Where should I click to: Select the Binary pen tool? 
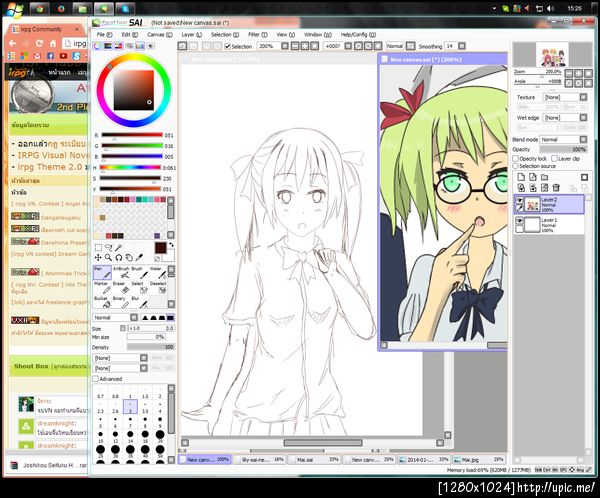(x=121, y=302)
